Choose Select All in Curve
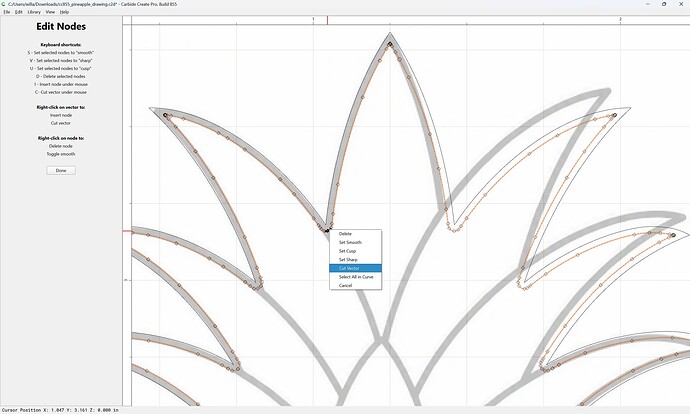The width and height of the screenshot is (690, 414). tap(355, 277)
